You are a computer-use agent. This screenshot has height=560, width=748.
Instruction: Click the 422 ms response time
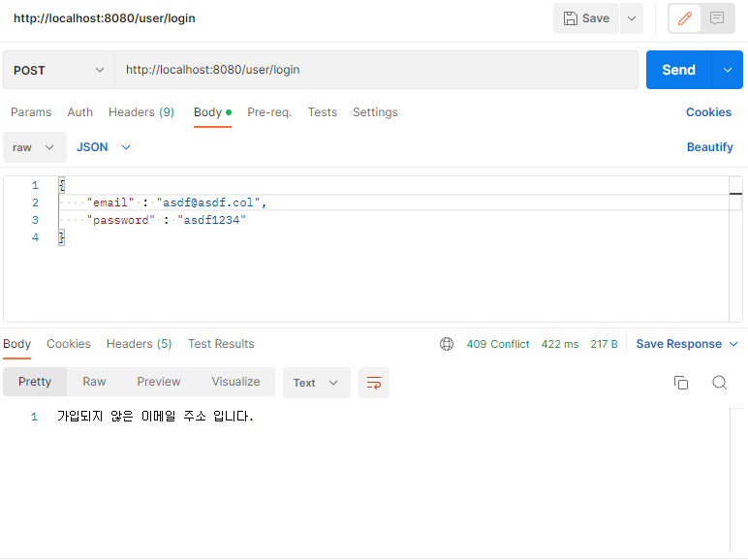[x=560, y=344]
